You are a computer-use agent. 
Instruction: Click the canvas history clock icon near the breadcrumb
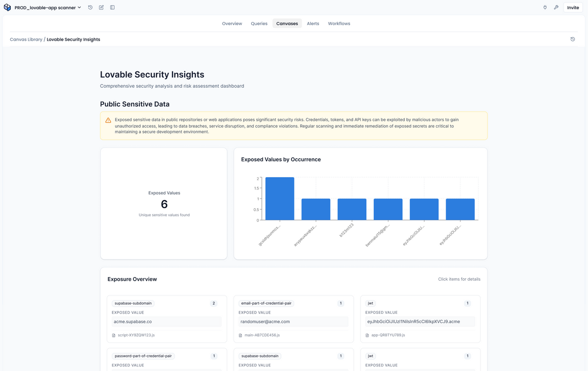pyautogui.click(x=572, y=39)
